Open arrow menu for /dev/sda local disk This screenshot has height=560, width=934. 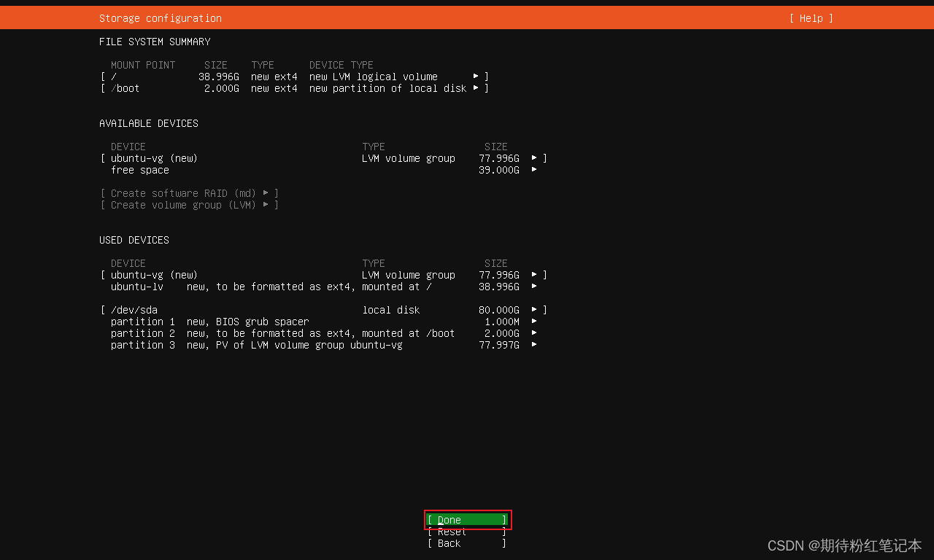point(534,310)
